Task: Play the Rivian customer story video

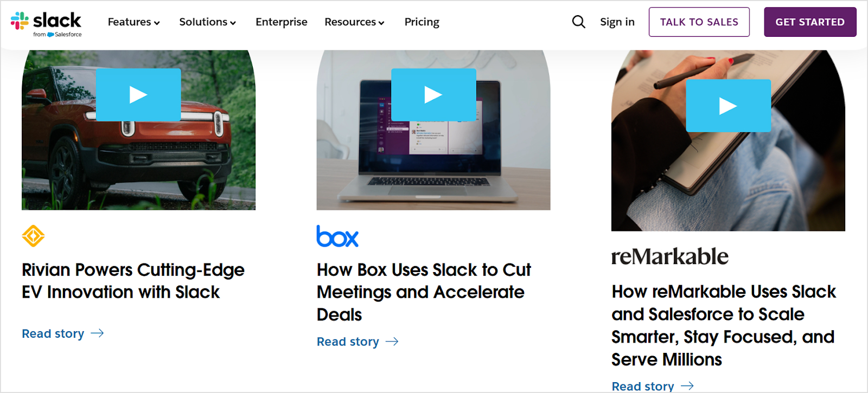Action: click(x=138, y=94)
